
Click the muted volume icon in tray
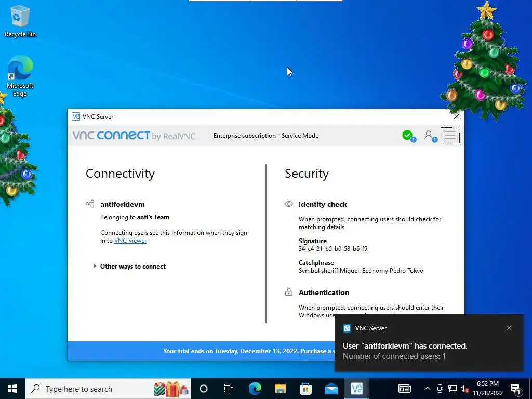tap(464, 389)
